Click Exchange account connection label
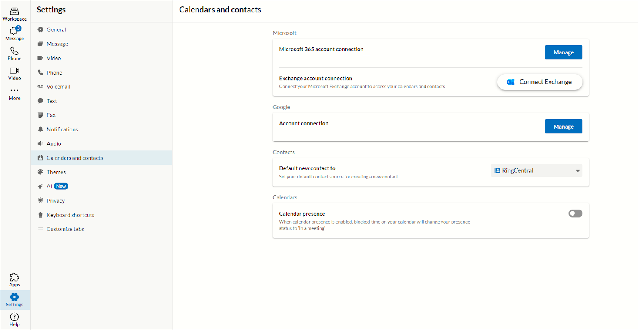Viewport: 644px width, 330px height. pyautogui.click(x=316, y=79)
